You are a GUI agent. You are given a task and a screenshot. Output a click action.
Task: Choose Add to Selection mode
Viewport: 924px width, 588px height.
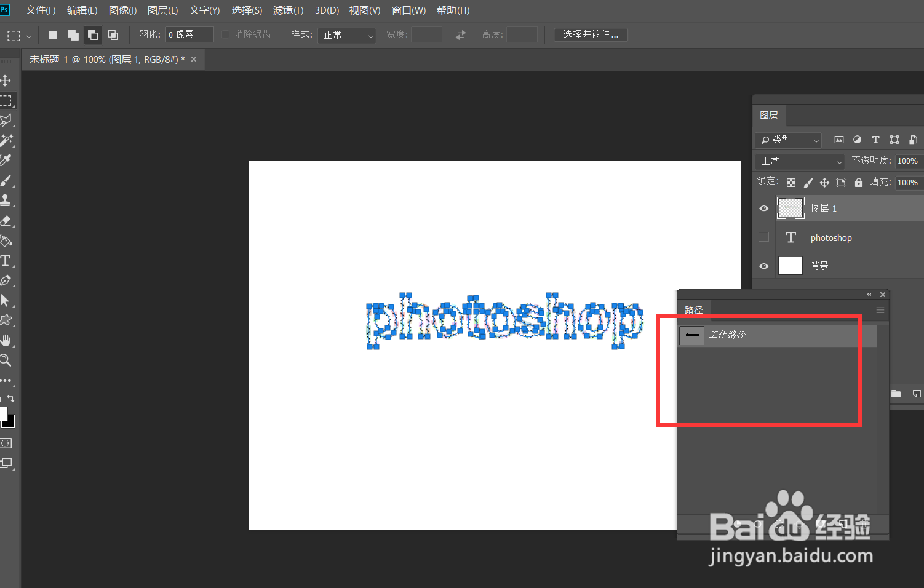pos(73,35)
